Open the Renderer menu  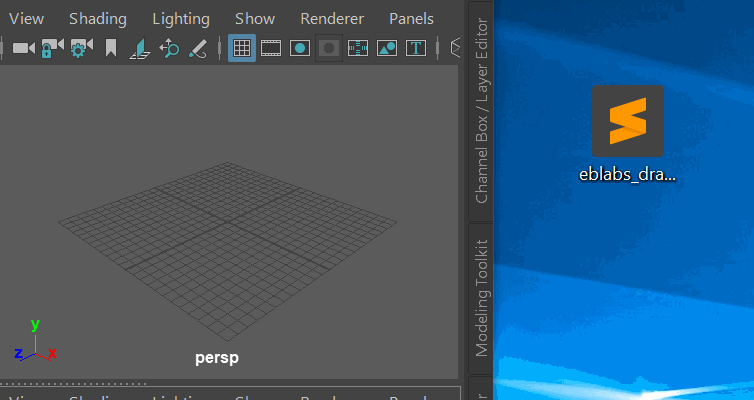pos(332,19)
